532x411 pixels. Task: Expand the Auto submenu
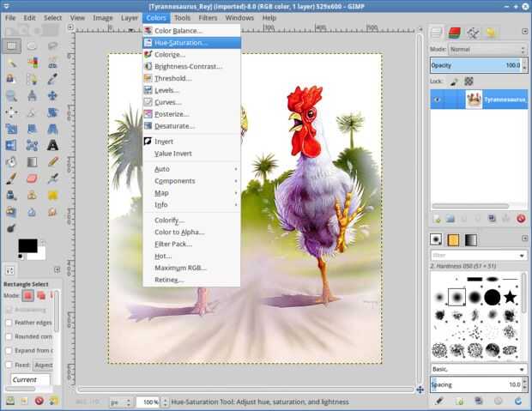tap(191, 169)
